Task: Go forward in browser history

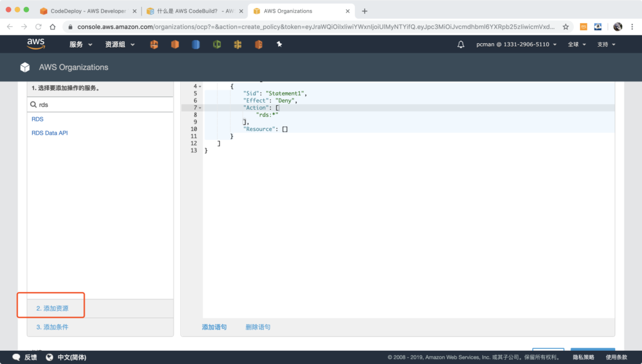Action: (24, 26)
